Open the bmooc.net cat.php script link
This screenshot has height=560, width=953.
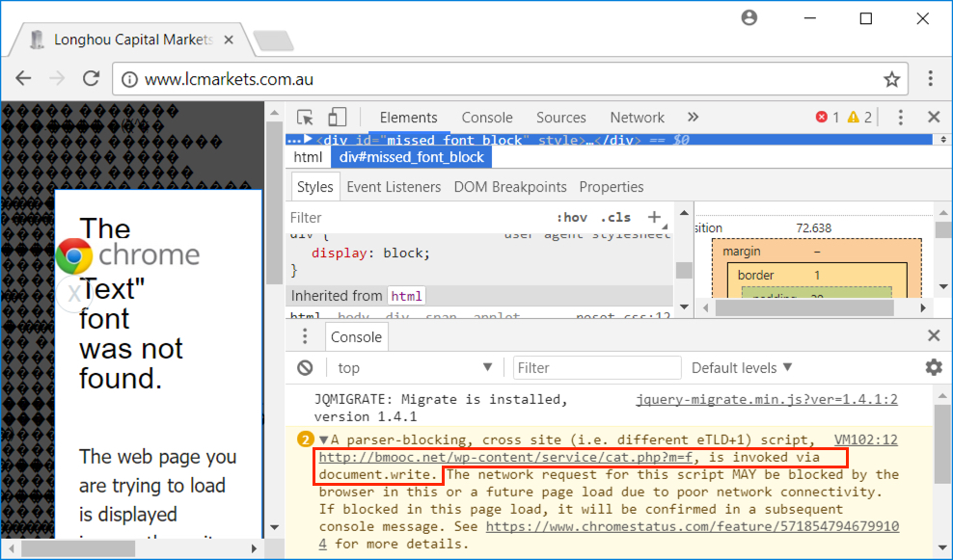[505, 458]
